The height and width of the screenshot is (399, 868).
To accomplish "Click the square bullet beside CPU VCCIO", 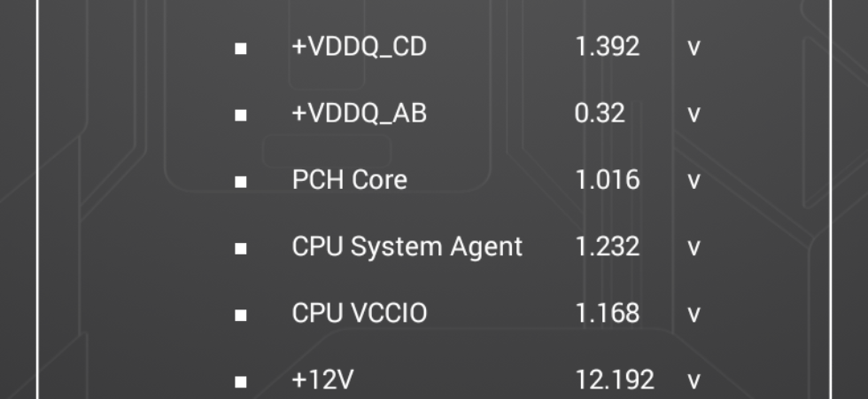I will (240, 316).
